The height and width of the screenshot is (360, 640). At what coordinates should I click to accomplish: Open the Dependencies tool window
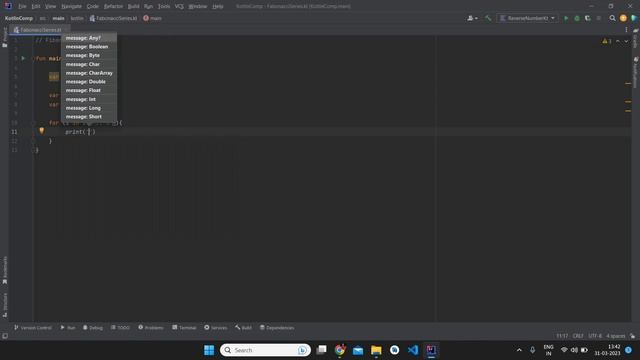(277, 327)
